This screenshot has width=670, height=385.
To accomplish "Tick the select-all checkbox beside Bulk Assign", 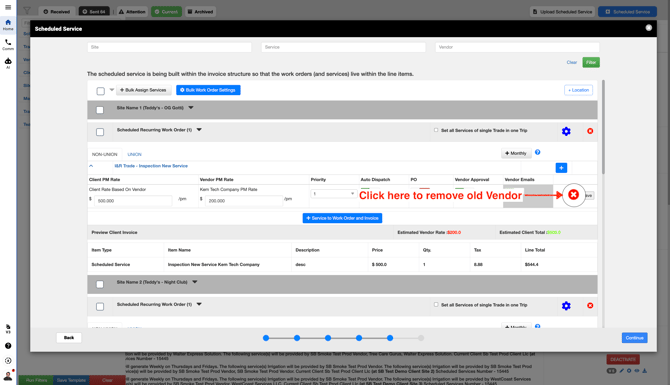I will tap(100, 91).
